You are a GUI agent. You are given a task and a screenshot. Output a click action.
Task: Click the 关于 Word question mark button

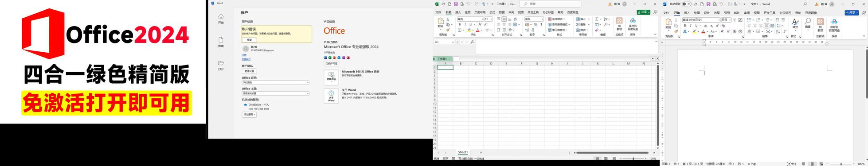tap(331, 96)
